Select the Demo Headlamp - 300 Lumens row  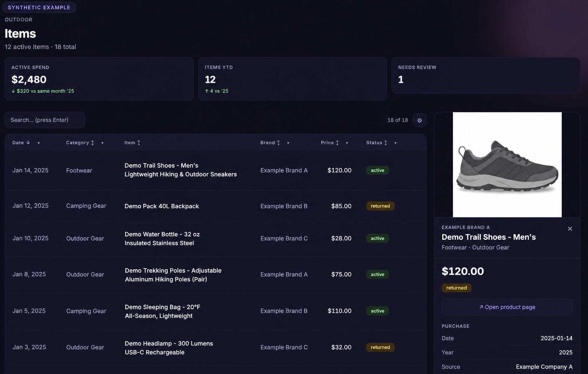[215, 347]
